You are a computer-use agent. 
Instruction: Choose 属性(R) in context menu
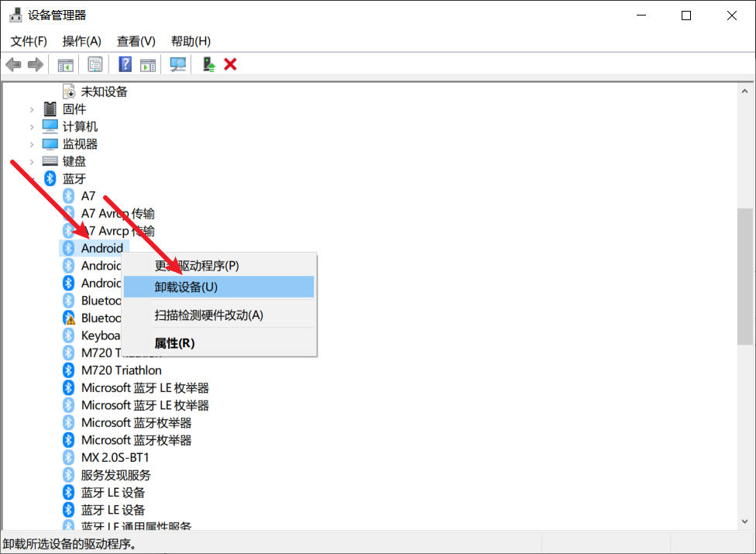(x=219, y=342)
